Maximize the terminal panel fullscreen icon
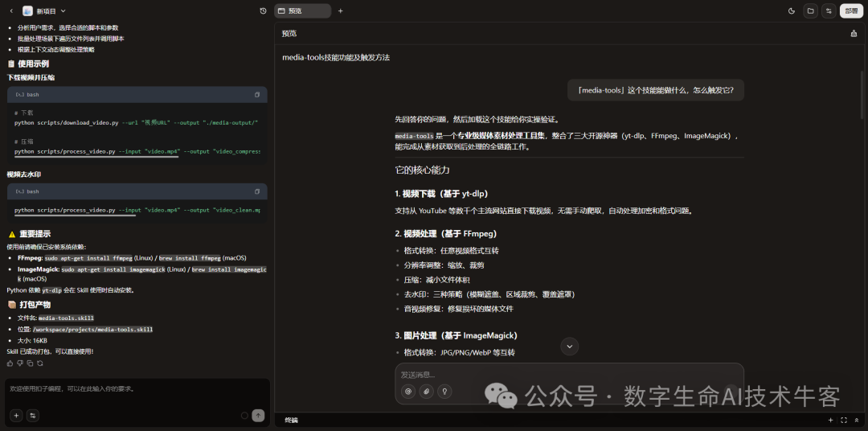The image size is (868, 431). click(x=844, y=421)
